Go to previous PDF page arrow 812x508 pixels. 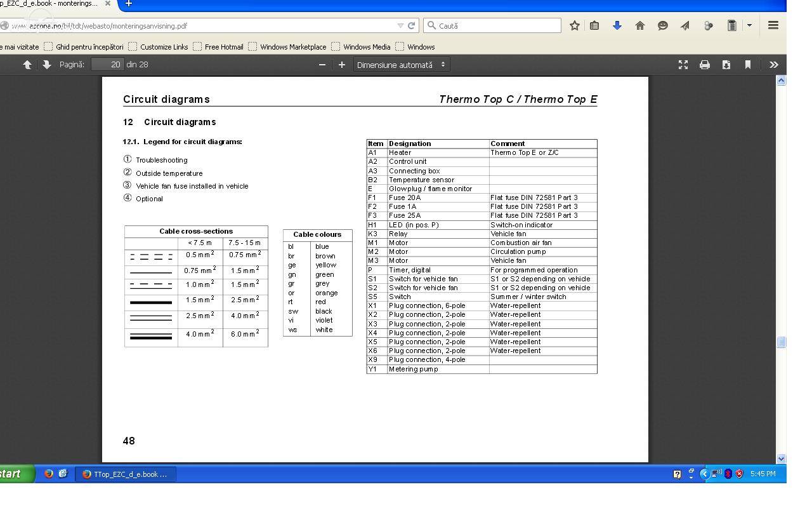[x=27, y=65]
